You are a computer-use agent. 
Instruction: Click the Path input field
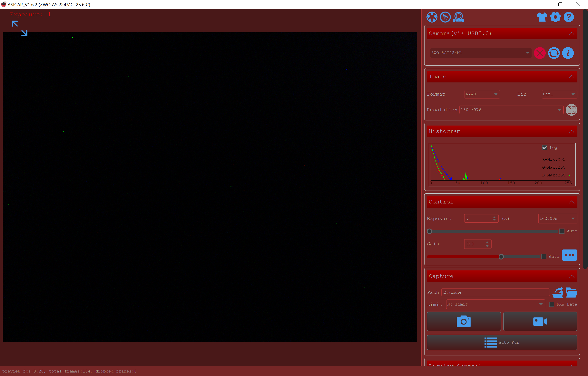495,292
